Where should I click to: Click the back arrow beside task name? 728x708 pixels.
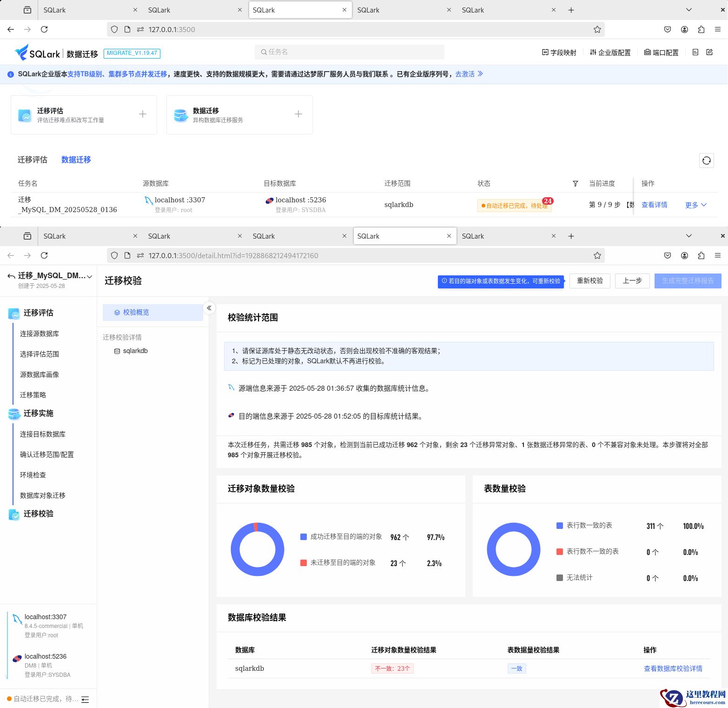click(11, 276)
